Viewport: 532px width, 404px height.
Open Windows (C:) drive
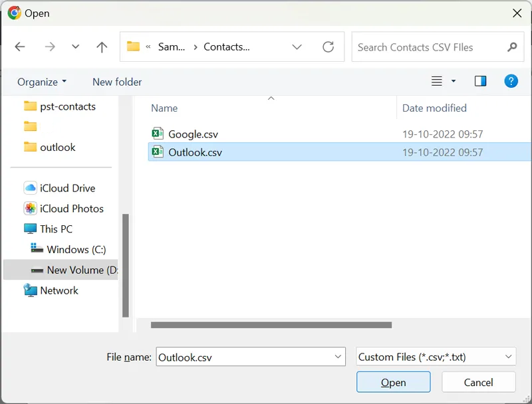[68, 249]
